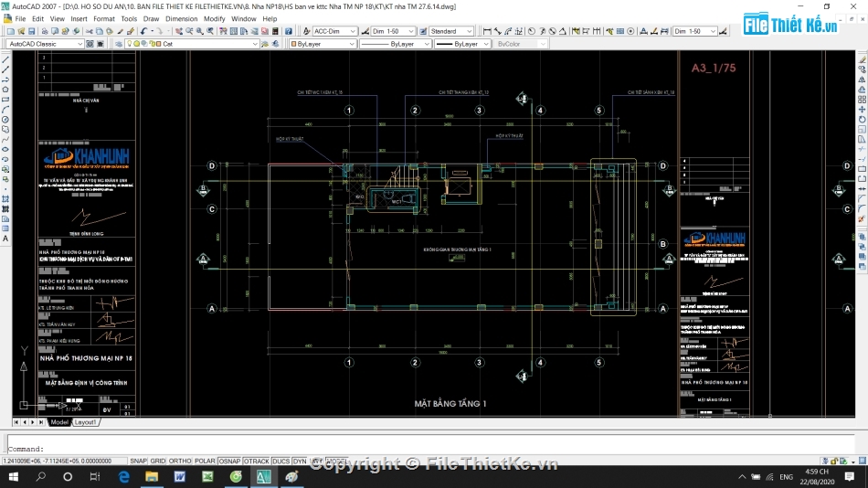This screenshot has height=488, width=868.
Task: Select the Multiline Text (A) tool
Action: 5,239
